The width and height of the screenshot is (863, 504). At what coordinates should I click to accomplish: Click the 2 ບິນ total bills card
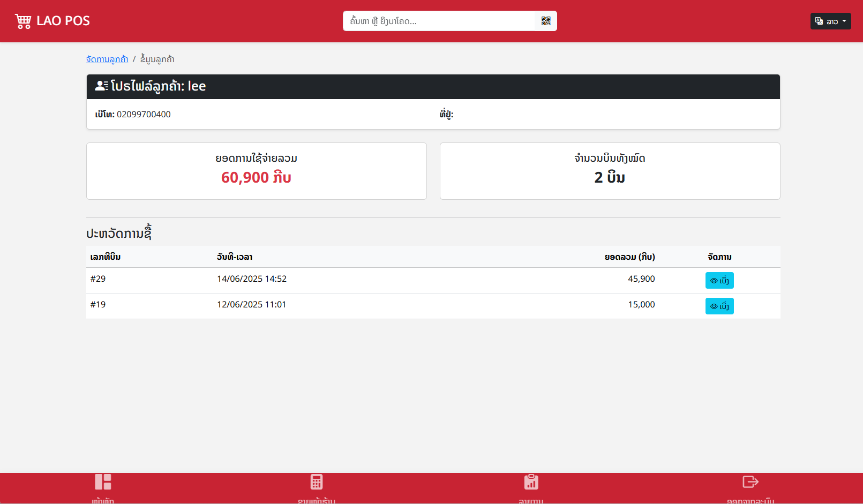point(610,171)
